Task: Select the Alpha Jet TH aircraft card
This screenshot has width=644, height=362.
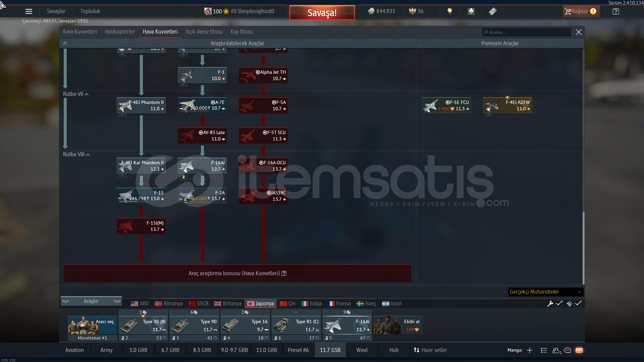Action: (263, 75)
